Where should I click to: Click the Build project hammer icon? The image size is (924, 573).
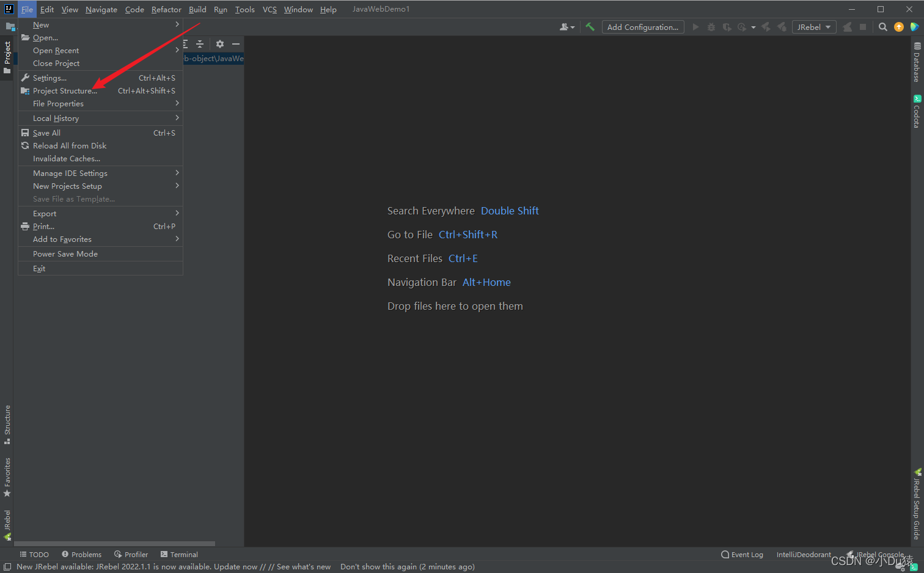[x=590, y=27]
